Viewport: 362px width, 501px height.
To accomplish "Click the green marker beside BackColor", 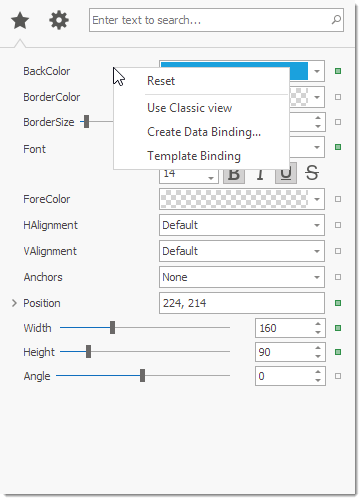I will pyautogui.click(x=338, y=71).
